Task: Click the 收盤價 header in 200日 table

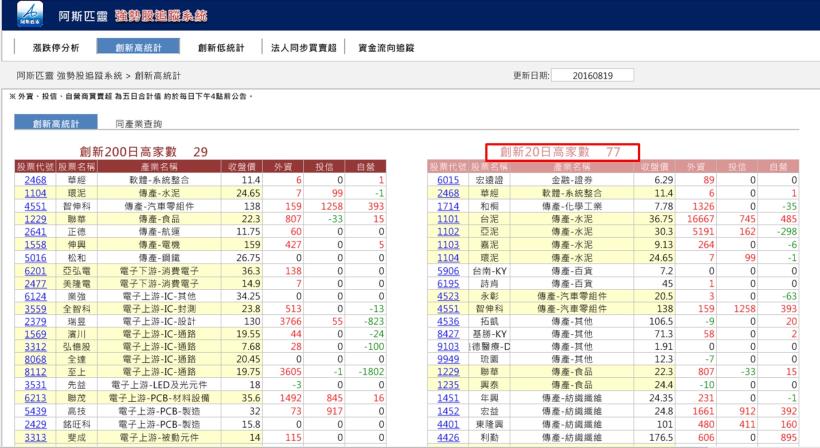Action: point(242,167)
